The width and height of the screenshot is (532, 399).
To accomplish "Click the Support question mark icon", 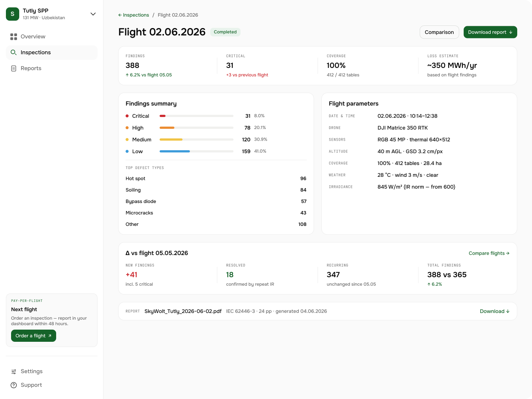I will coord(14,385).
